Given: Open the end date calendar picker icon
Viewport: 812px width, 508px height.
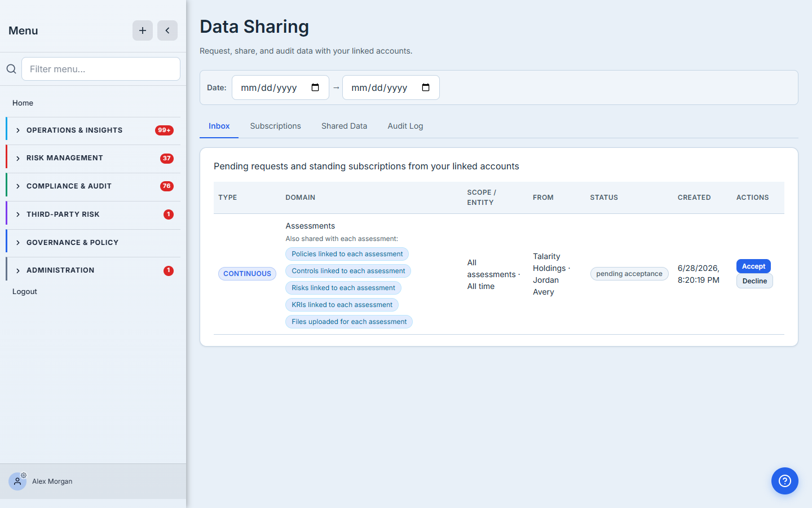Looking at the screenshot, I should click(426, 87).
